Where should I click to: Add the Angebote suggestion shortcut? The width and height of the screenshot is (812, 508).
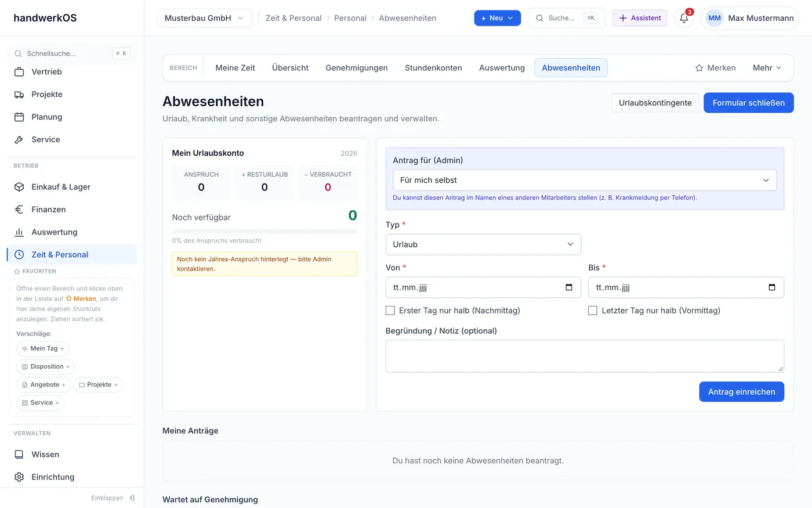coord(43,385)
